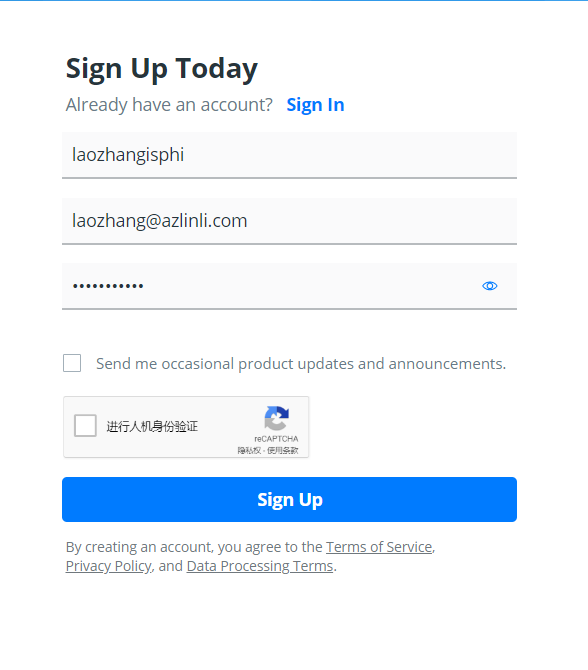Click the email field with laozhang@azlinli.com

(289, 221)
